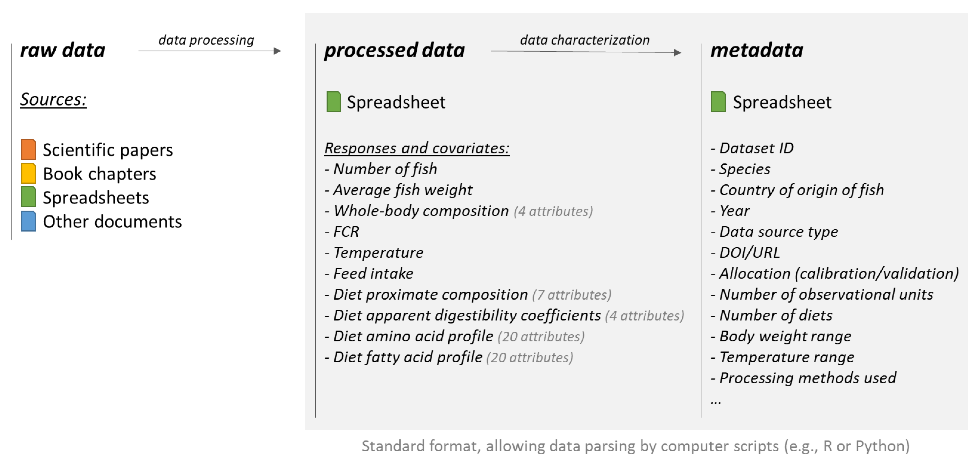Click the Diet apparent digestibility coefficients item
Screen dimensions: 980x461
(x=467, y=315)
